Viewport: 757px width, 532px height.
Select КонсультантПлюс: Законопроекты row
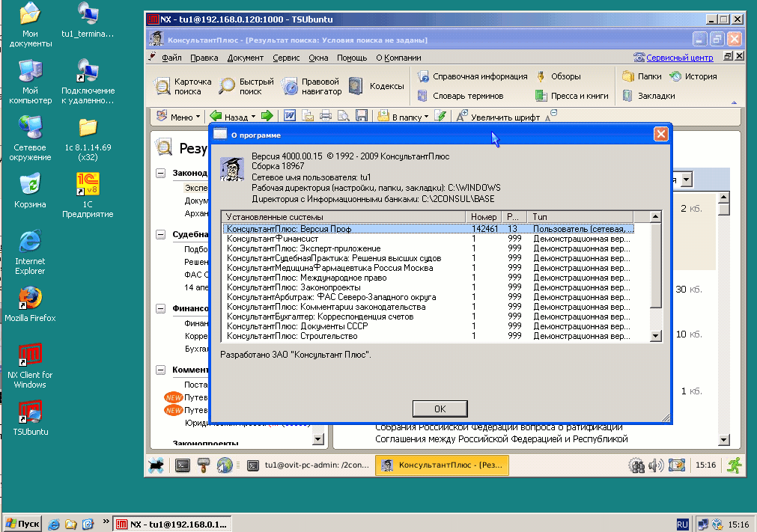point(428,287)
